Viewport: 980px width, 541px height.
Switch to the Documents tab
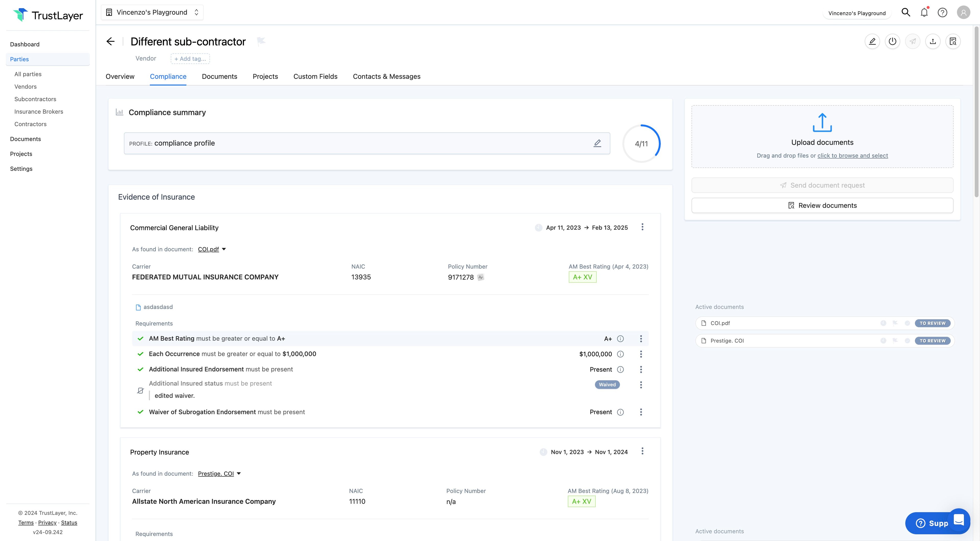tap(219, 77)
